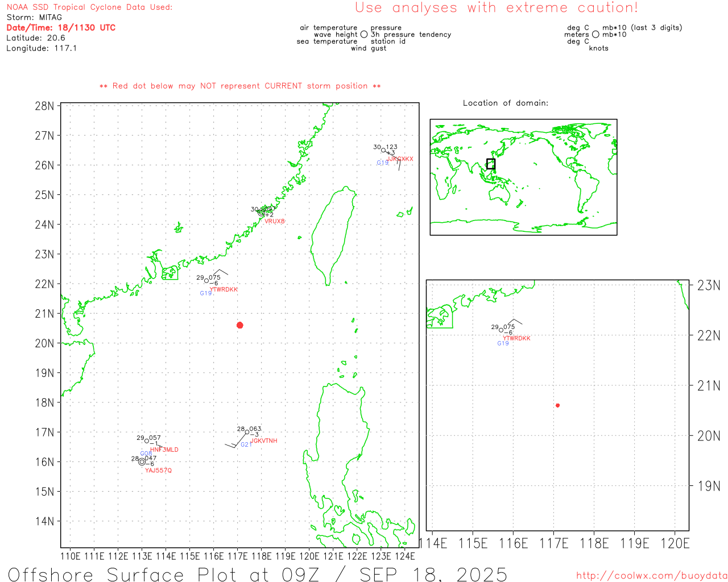Click pressure value 123 at JJKGXKX station
Screen dimensions: 728x582
392,147
